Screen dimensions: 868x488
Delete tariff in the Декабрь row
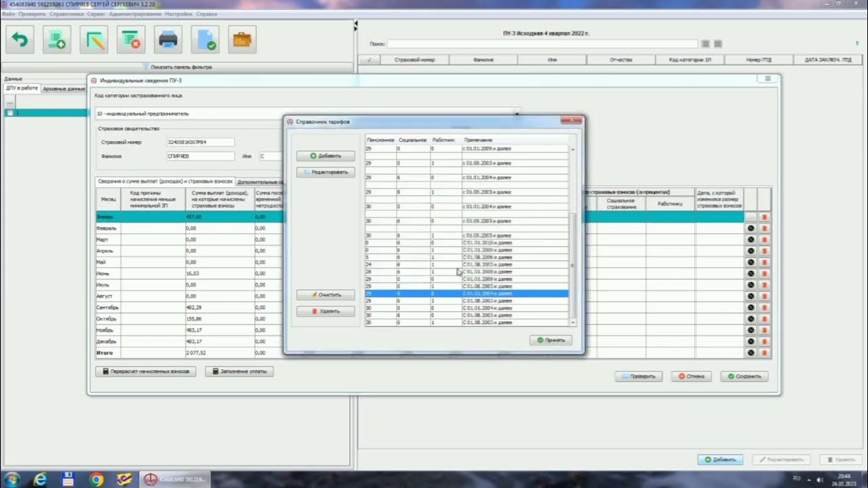(764, 342)
